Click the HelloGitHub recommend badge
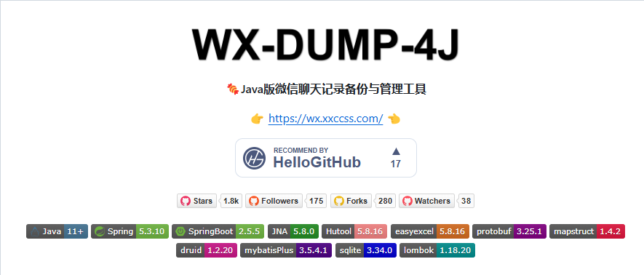The height and width of the screenshot is (275, 644). [x=326, y=158]
